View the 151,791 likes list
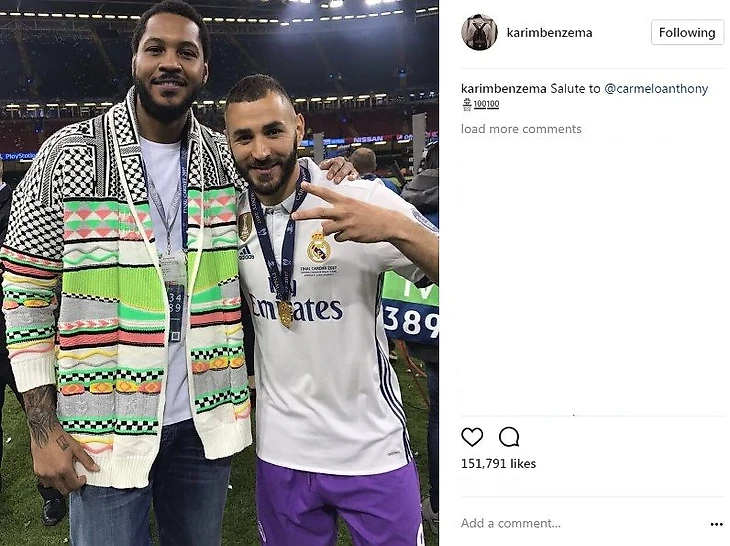 [x=498, y=464]
